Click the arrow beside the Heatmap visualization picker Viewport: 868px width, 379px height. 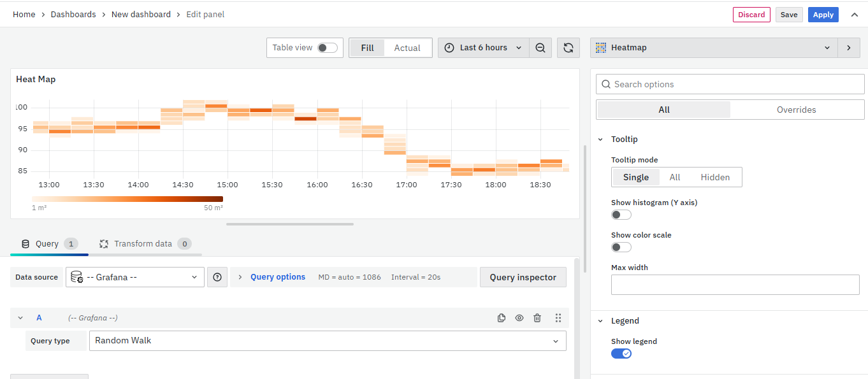(848, 48)
